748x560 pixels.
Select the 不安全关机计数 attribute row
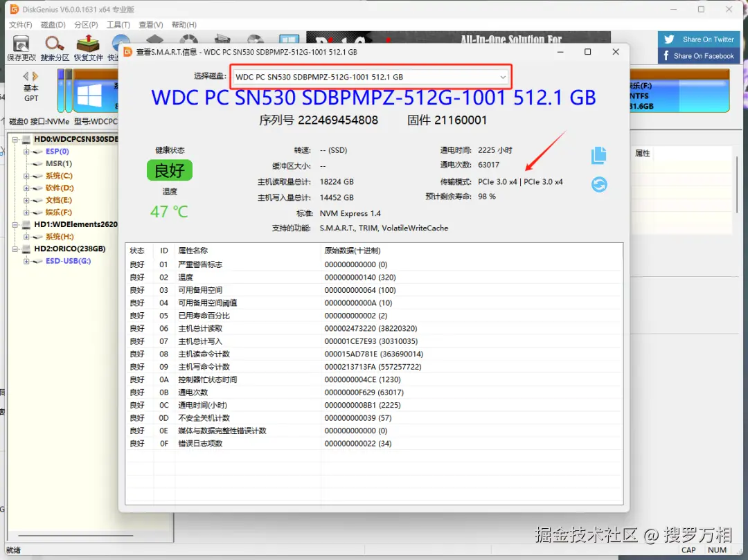point(374,418)
